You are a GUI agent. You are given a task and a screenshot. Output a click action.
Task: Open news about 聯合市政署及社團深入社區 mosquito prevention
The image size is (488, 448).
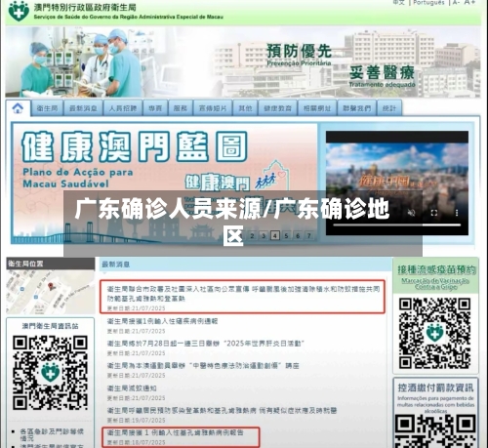click(x=243, y=294)
